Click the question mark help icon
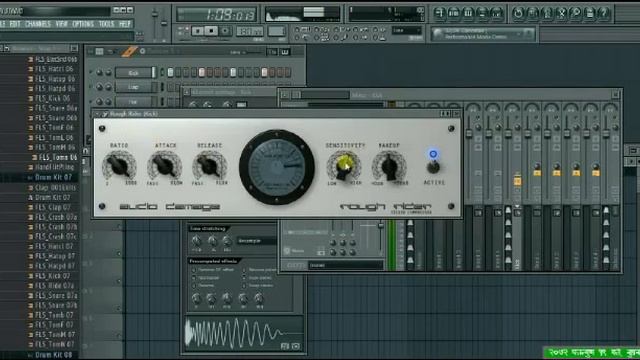Image resolution: width=640 pixels, height=360 pixels. point(604,13)
